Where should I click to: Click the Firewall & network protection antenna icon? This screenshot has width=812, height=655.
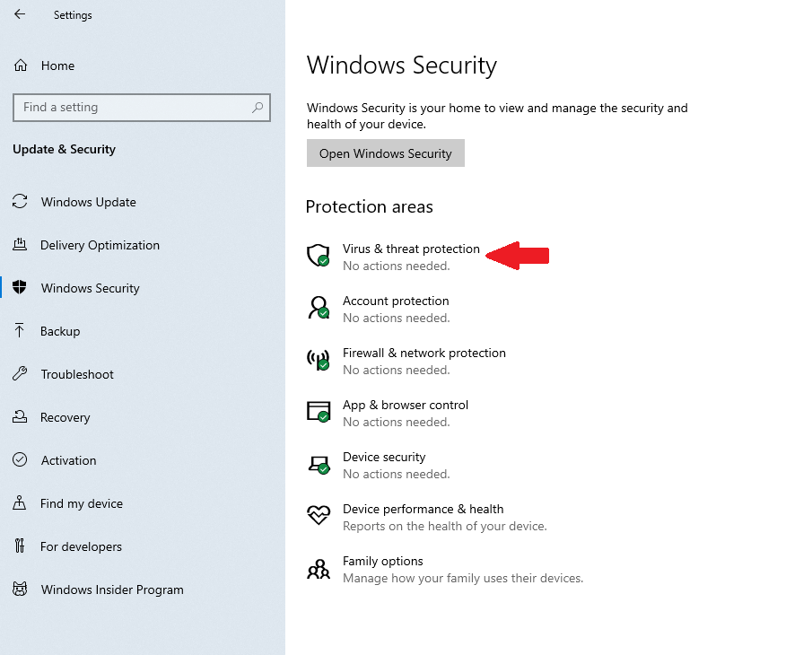point(319,360)
